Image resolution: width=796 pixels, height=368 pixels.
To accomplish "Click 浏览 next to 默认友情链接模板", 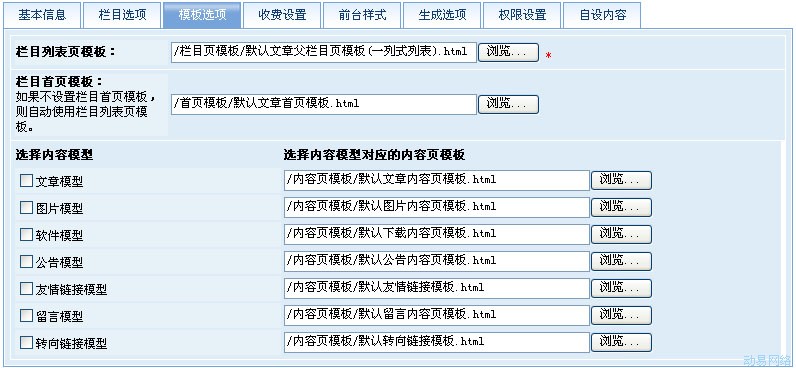I will tap(621, 288).
